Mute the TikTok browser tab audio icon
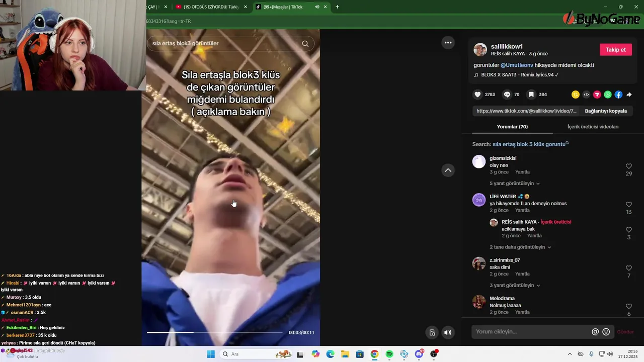Image resolution: width=644 pixels, height=362 pixels. (317, 7)
